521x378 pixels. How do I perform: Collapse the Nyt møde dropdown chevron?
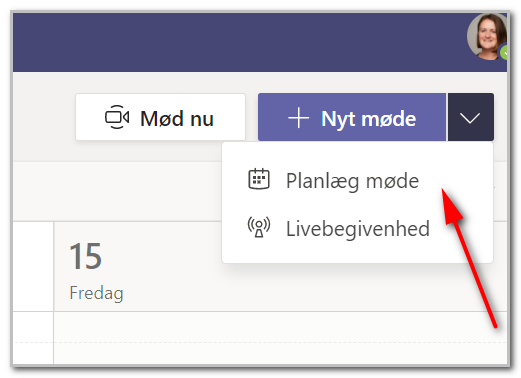(470, 117)
